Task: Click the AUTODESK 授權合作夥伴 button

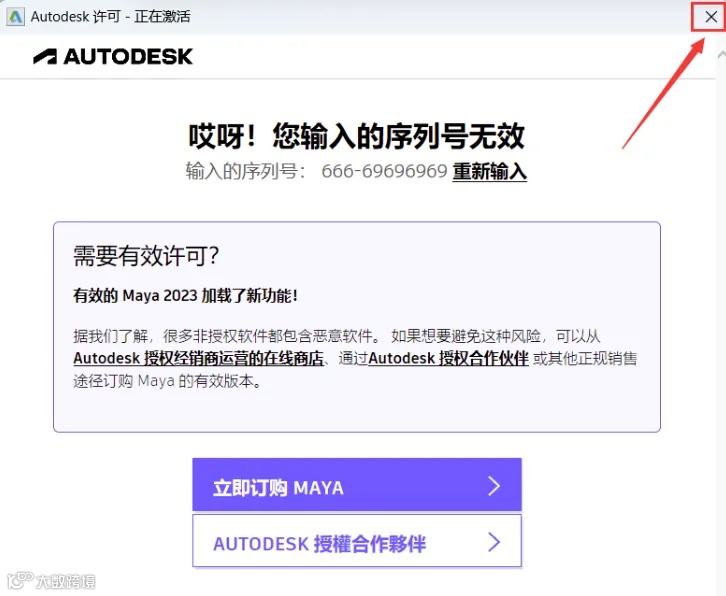Action: [357, 540]
